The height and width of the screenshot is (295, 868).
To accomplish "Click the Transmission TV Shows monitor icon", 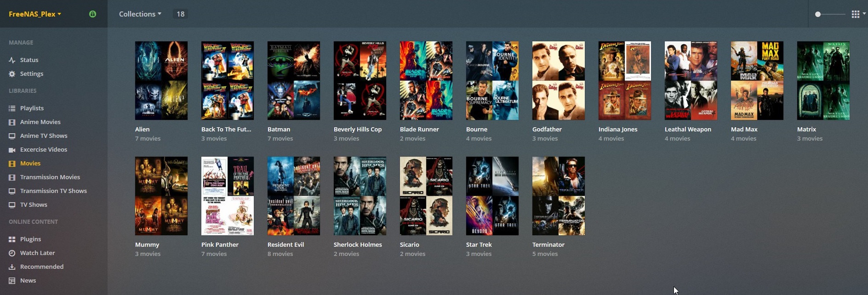I will (x=12, y=191).
